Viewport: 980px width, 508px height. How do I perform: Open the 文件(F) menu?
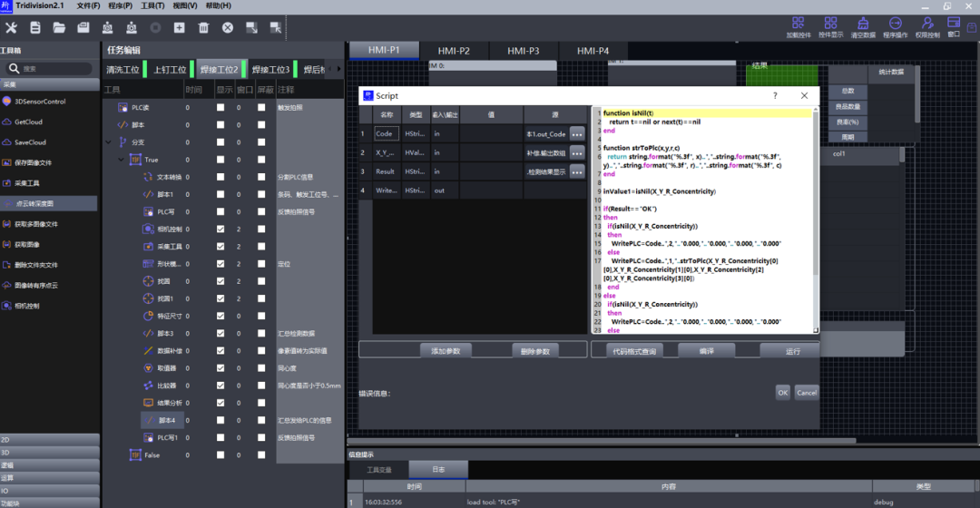(88, 5)
